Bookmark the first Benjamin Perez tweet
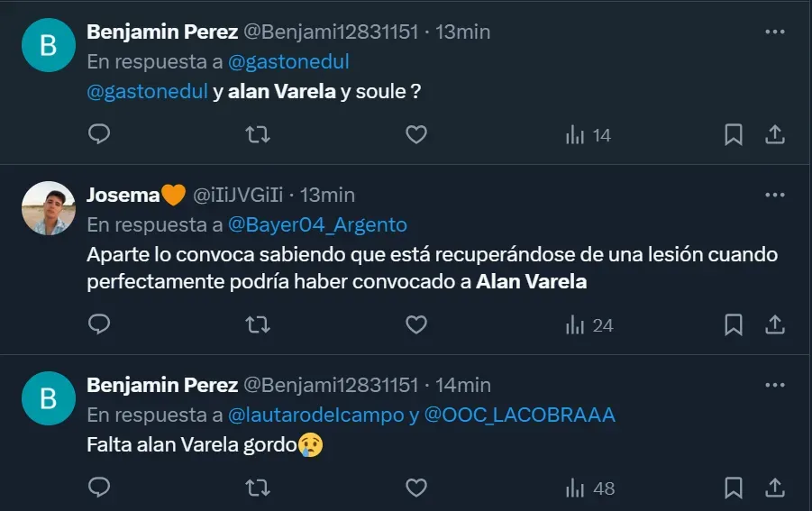 (734, 135)
